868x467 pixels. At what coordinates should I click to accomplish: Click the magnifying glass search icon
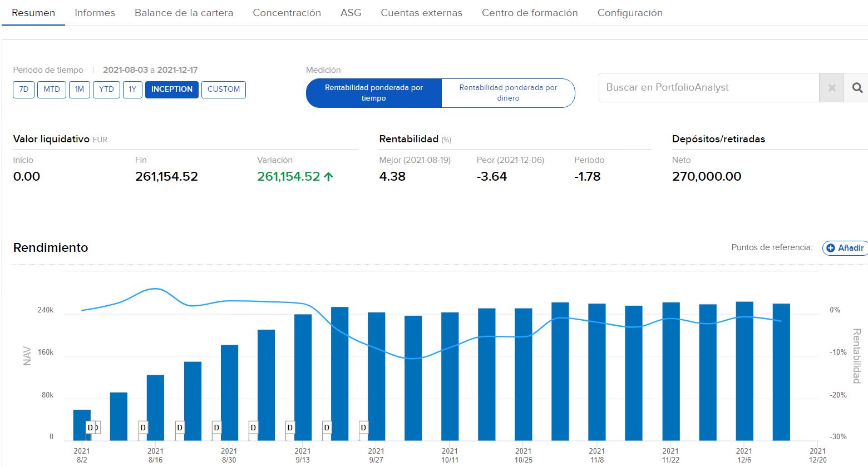pos(857,88)
